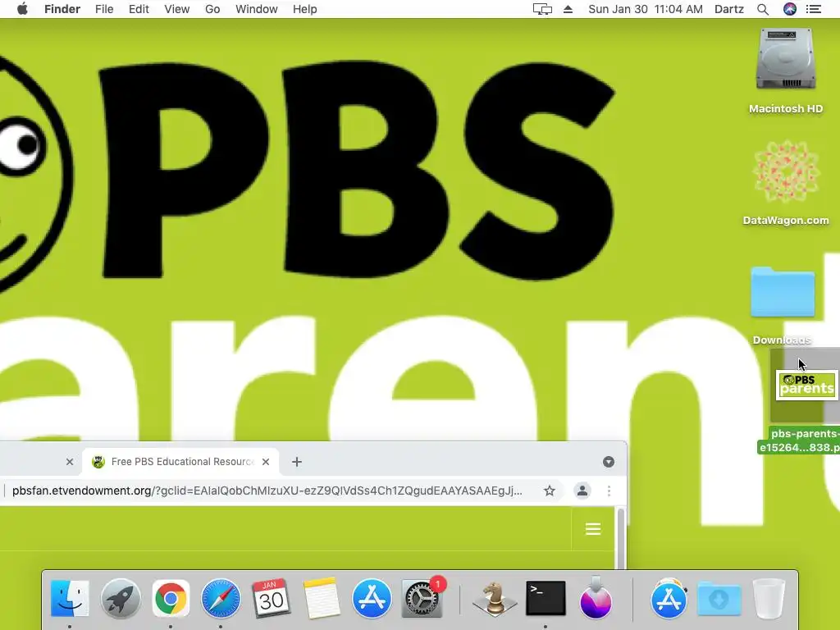Open the Trash in the Dock

769,598
